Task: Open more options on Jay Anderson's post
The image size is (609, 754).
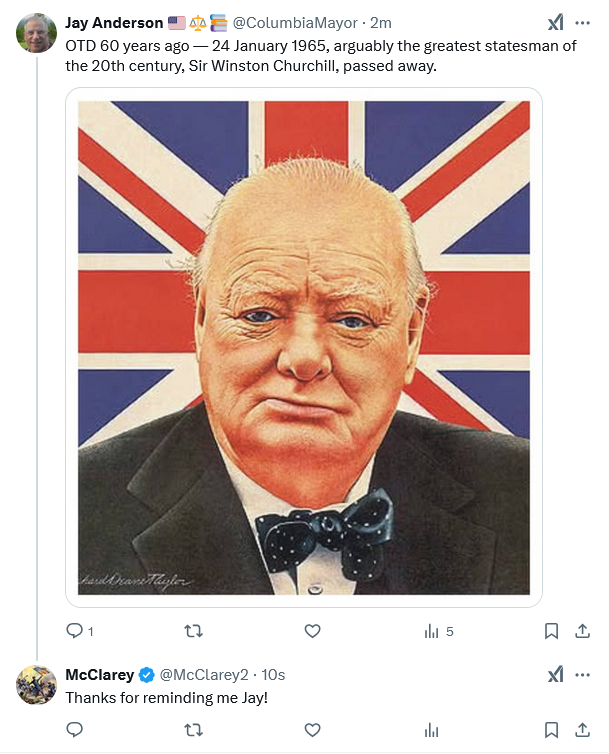Action: point(582,23)
